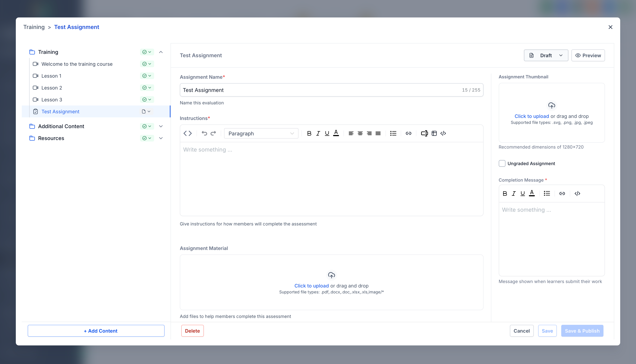This screenshot has width=636, height=364.
Task: Expand the Additional Content folder
Action: tap(161, 126)
